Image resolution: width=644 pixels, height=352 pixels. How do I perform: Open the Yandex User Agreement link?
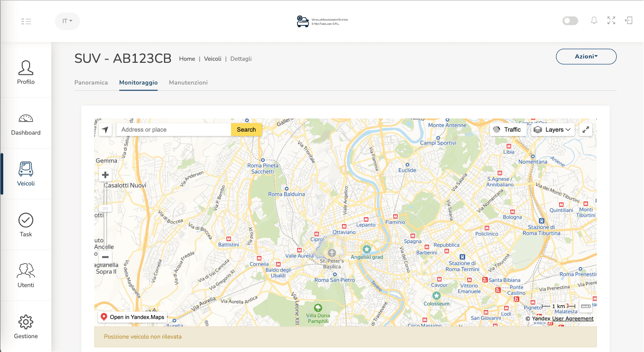click(x=573, y=319)
